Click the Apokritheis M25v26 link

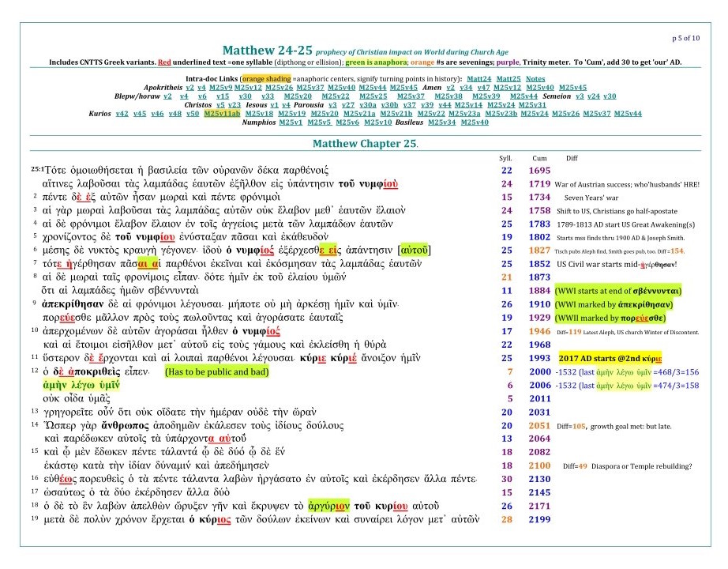[x=279, y=88]
